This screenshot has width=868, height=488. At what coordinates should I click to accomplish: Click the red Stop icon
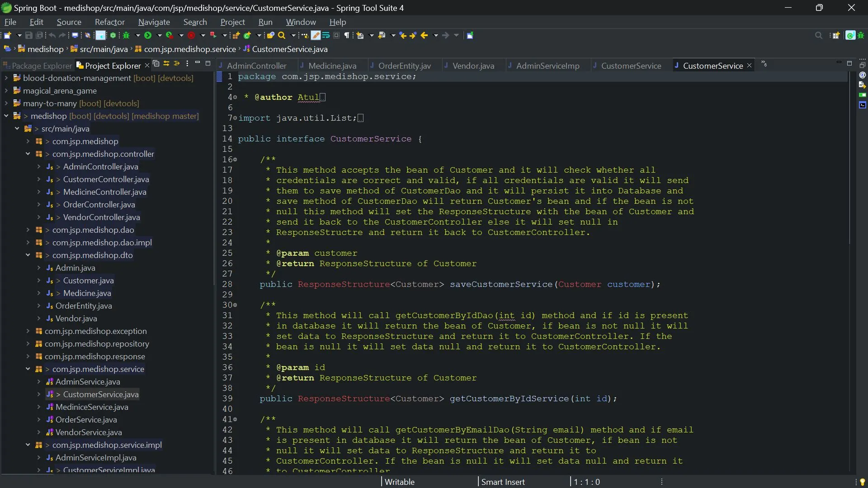(191, 35)
